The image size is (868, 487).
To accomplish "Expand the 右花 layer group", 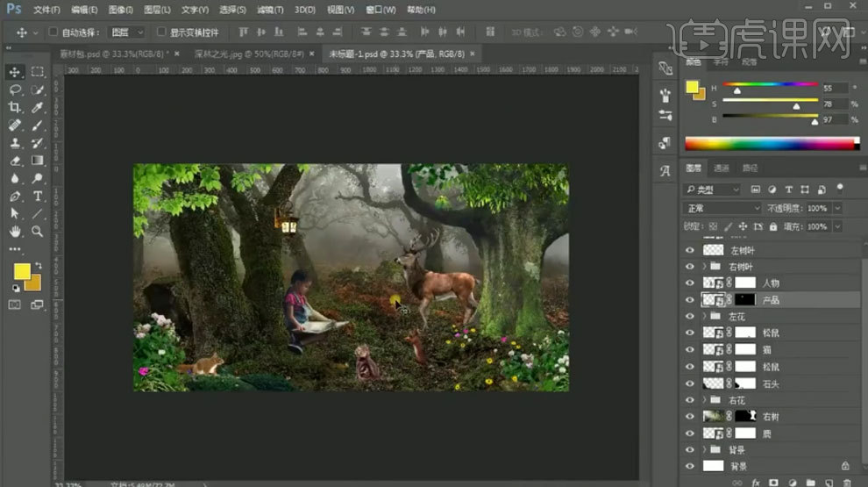I will tap(705, 400).
